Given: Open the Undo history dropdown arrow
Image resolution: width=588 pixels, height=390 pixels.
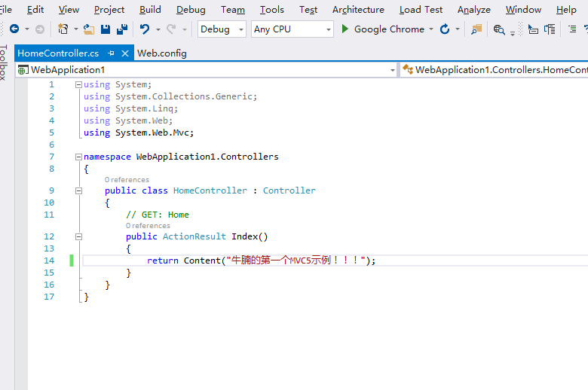Looking at the screenshot, I should (158, 29).
